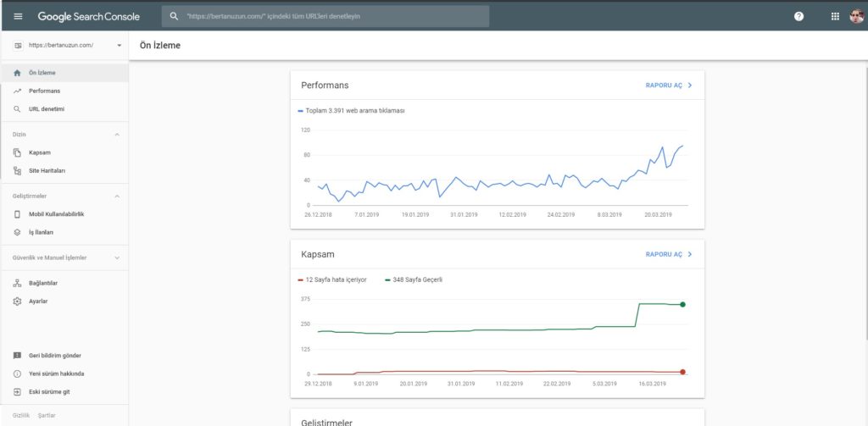Collapse the Geliştirmeler section
Screen dimensions: 868x426
click(117, 196)
